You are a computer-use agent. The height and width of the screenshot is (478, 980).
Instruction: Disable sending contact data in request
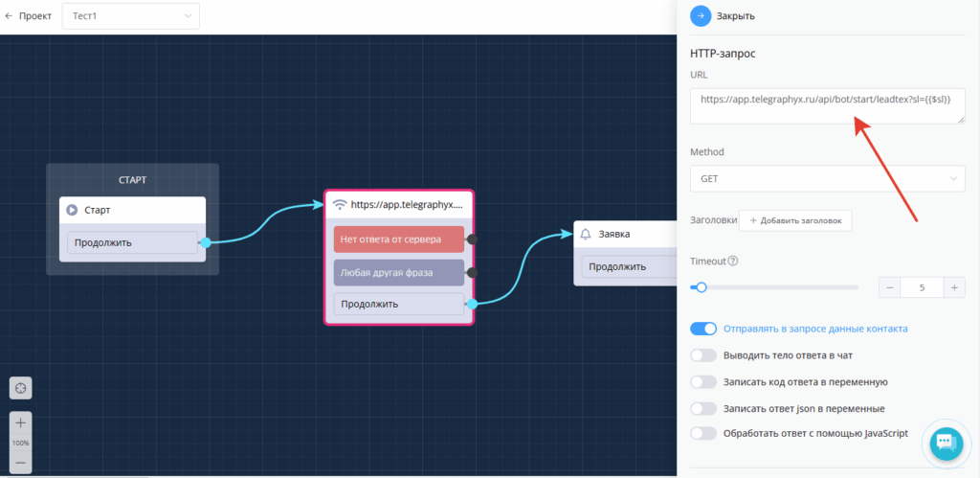[x=703, y=329]
